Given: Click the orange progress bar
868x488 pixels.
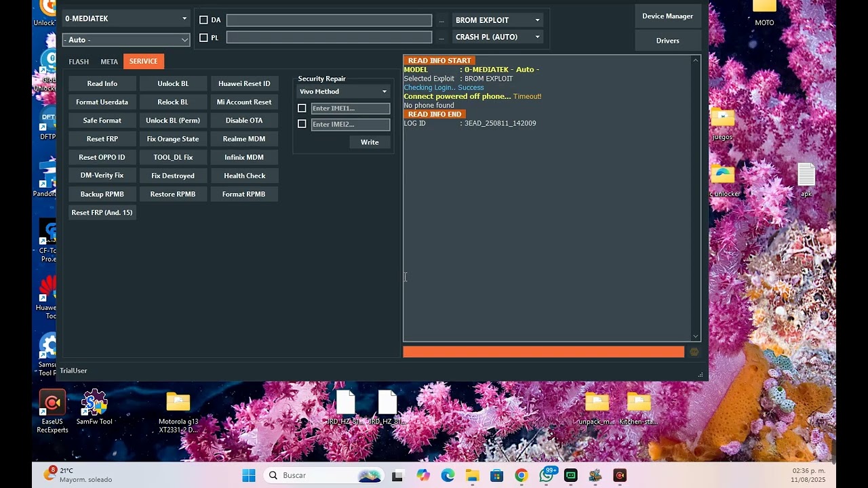Looking at the screenshot, I should coord(543,352).
